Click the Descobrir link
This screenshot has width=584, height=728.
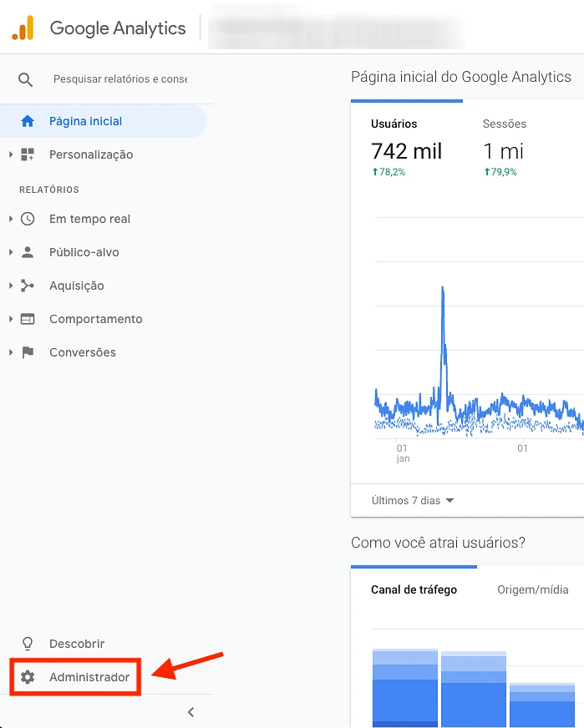[77, 644]
